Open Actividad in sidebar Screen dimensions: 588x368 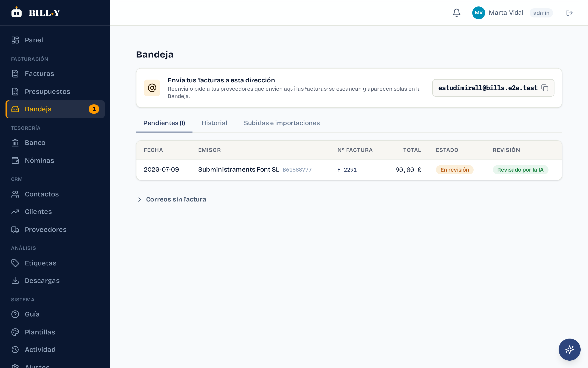pyautogui.click(x=55, y=350)
